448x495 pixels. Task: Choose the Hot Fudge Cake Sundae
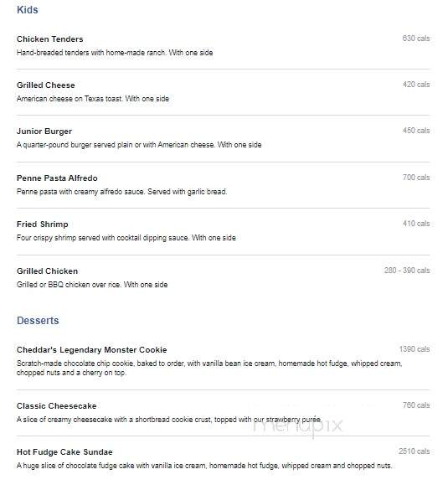pos(64,452)
